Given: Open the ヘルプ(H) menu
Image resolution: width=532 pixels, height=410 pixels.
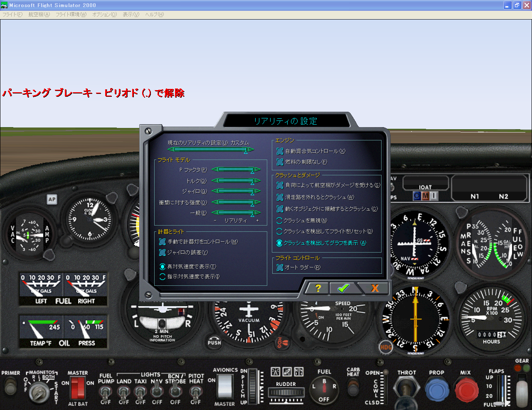Looking at the screenshot, I should pyautogui.click(x=154, y=15).
